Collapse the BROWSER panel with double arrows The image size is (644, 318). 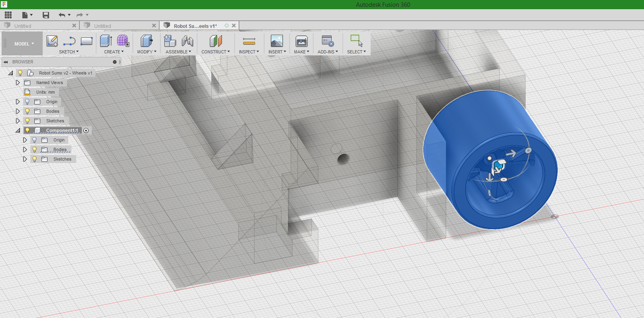click(6, 62)
